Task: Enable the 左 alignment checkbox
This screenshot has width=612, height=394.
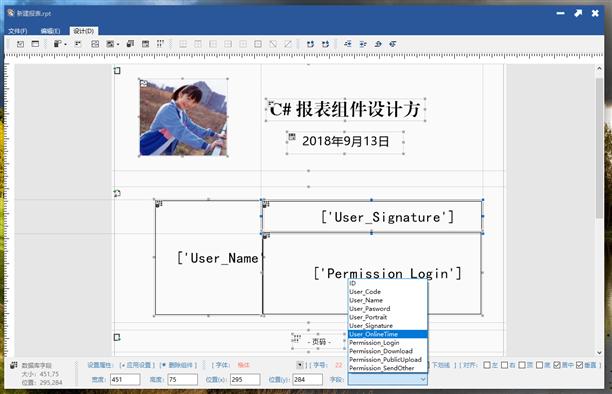Action: pyautogui.click(x=487, y=365)
